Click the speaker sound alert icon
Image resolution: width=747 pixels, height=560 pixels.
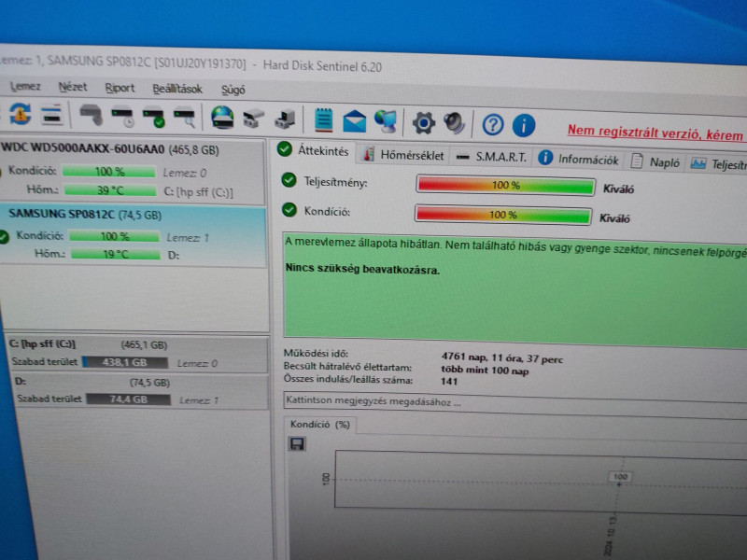[x=454, y=123]
